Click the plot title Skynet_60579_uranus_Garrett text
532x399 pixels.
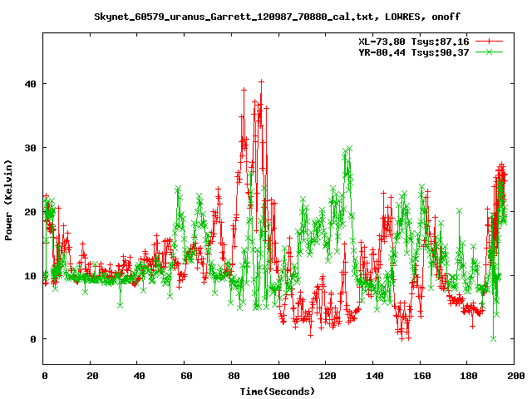click(x=277, y=17)
